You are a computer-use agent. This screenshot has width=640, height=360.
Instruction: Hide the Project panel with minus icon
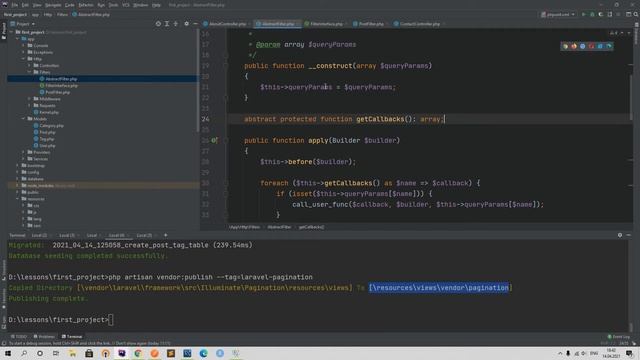click(195, 24)
